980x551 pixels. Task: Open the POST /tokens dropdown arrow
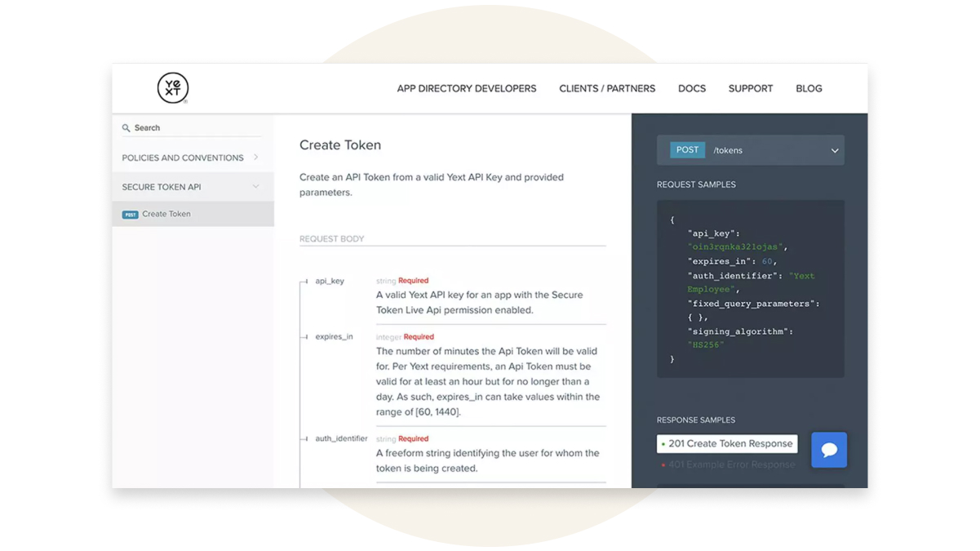tap(835, 150)
